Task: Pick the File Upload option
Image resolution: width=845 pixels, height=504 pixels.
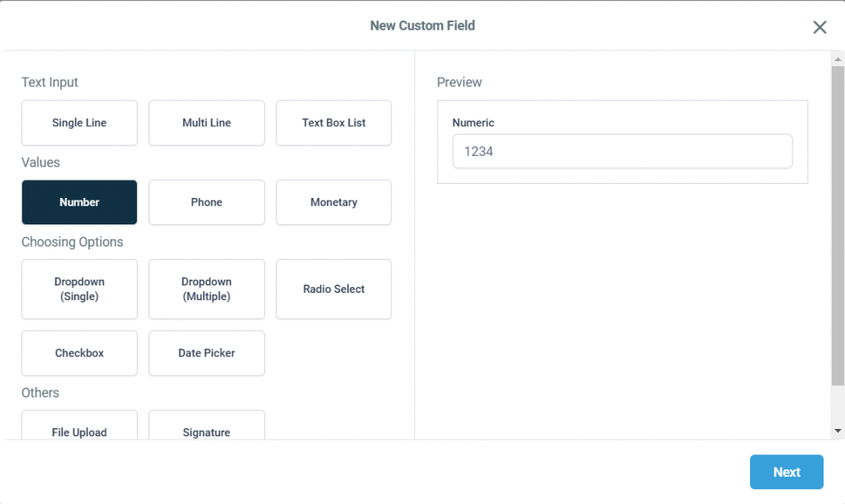Action: click(79, 426)
